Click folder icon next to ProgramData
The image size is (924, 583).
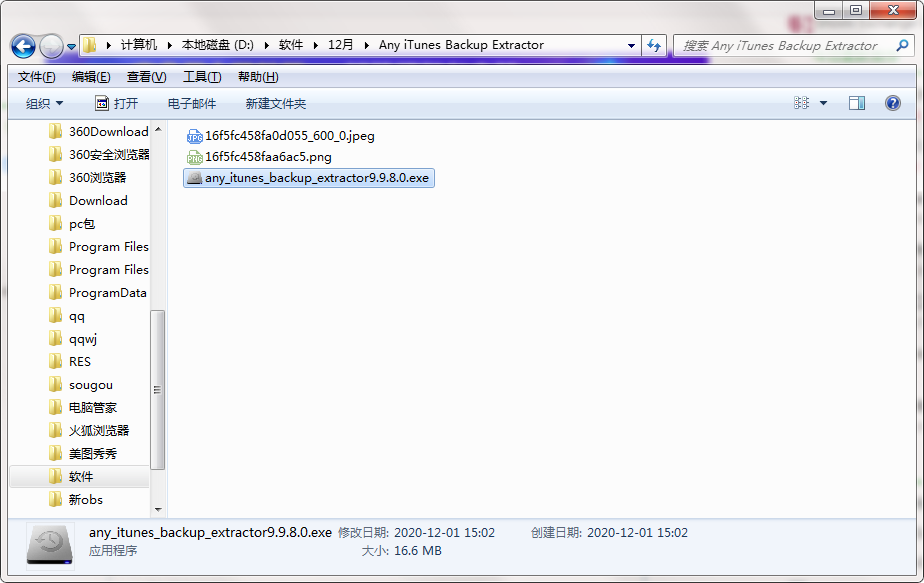[55, 292]
